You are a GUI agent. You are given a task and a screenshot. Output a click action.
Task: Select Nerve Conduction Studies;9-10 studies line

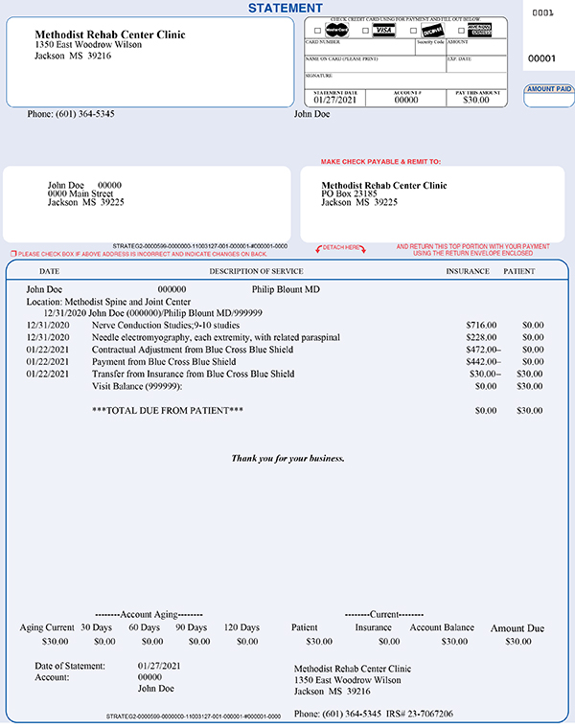[x=166, y=325]
